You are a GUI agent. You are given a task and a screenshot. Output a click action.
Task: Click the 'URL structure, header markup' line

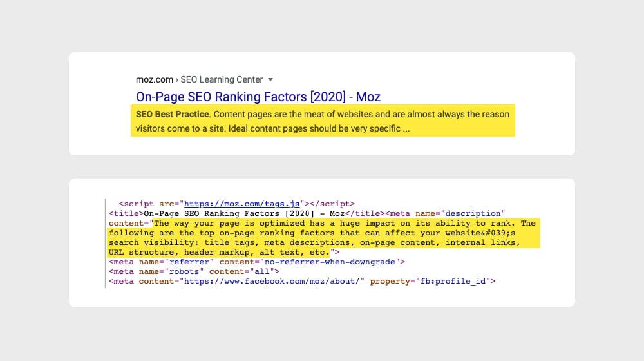[x=224, y=252]
